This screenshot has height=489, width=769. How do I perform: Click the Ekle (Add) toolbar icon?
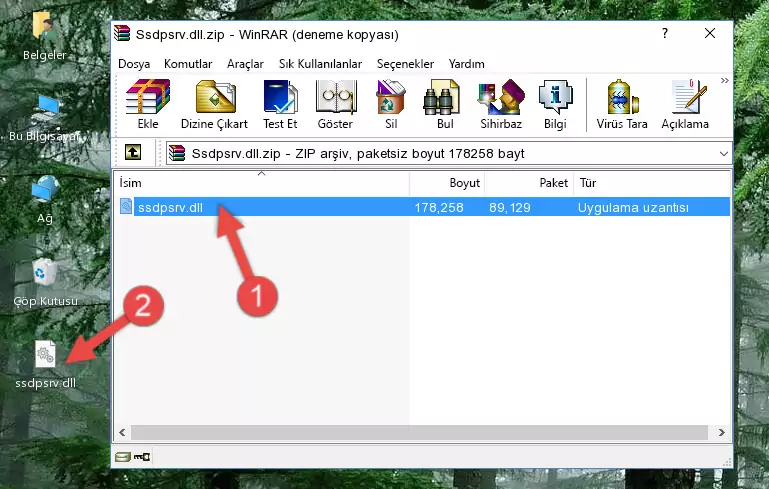point(148,104)
